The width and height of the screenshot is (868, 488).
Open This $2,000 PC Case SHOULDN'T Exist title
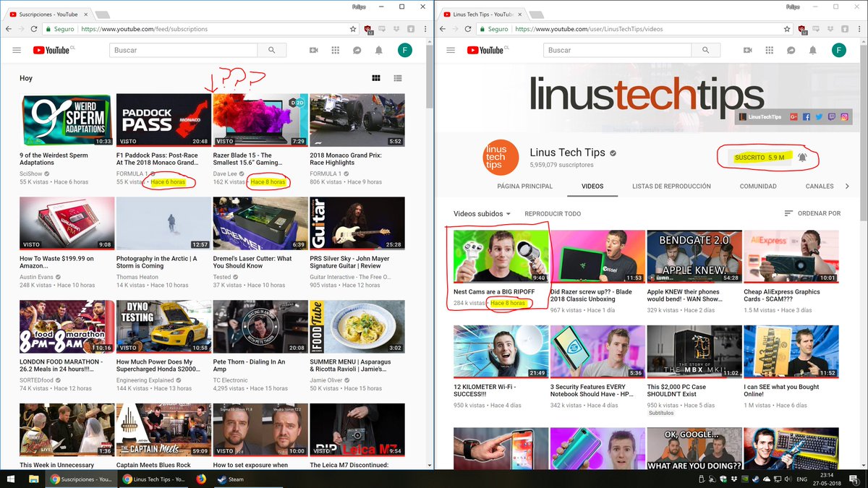pos(684,390)
